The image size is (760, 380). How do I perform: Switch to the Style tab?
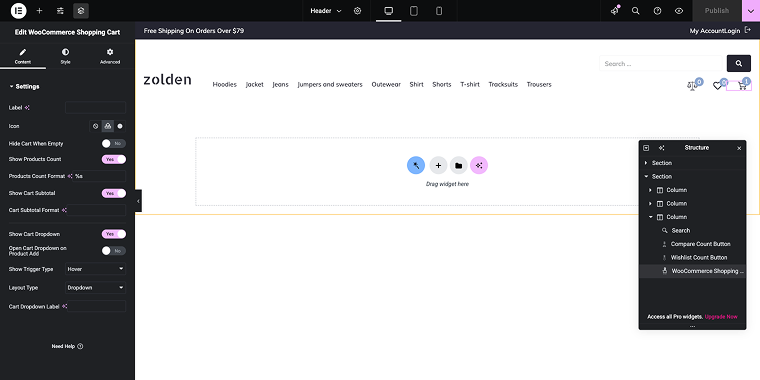tap(65, 56)
